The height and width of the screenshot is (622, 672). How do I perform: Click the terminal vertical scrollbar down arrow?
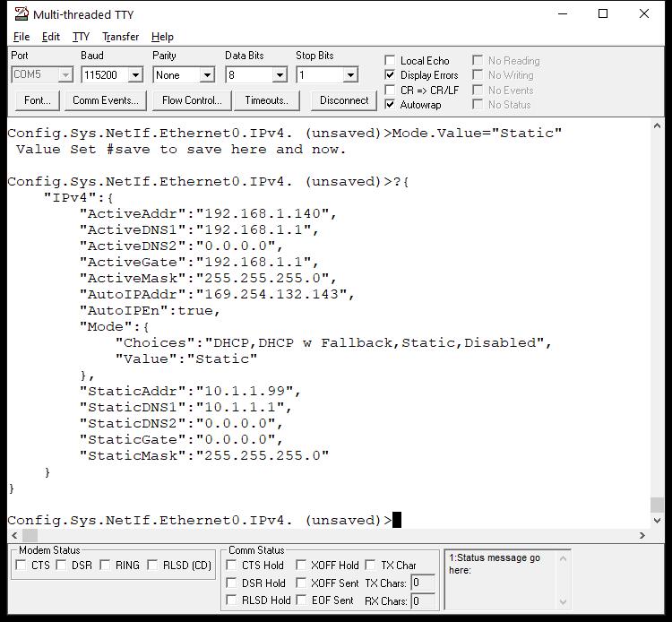point(657,520)
